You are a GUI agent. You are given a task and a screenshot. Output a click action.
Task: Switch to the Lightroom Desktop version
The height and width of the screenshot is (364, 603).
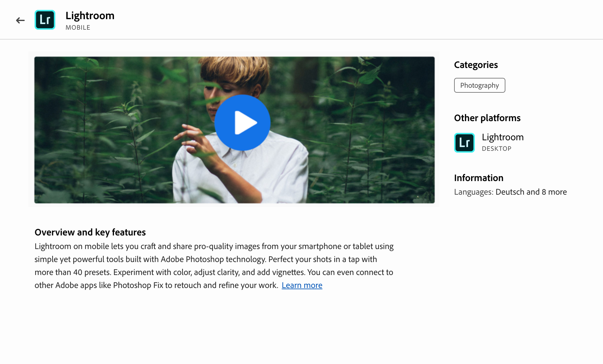[x=502, y=137]
